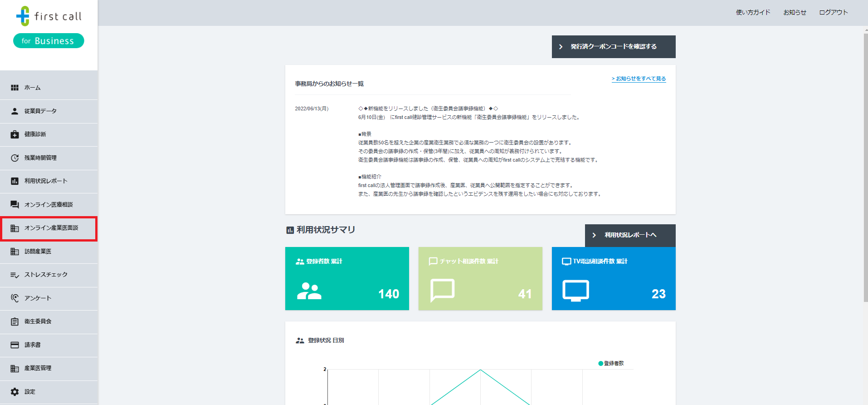The height and width of the screenshot is (405, 868).
Task: Click the page vertical scrollbar
Action: pyautogui.click(x=865, y=168)
